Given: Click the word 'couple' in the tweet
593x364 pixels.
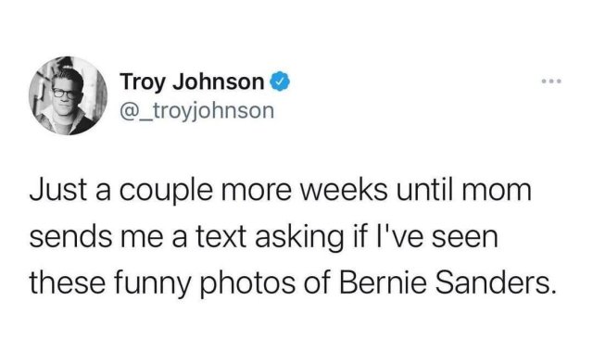Looking at the screenshot, I should [x=166, y=192].
